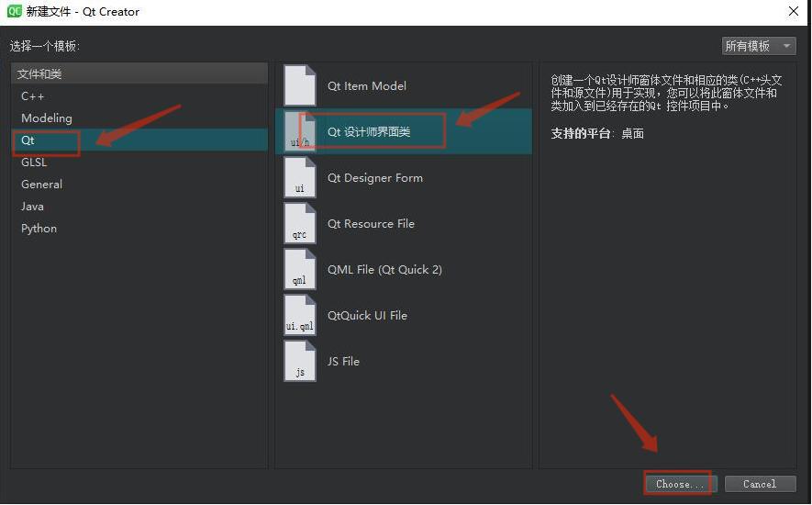Select the Java category
Screen dimensions: 812x505
pyautogui.click(x=139, y=206)
